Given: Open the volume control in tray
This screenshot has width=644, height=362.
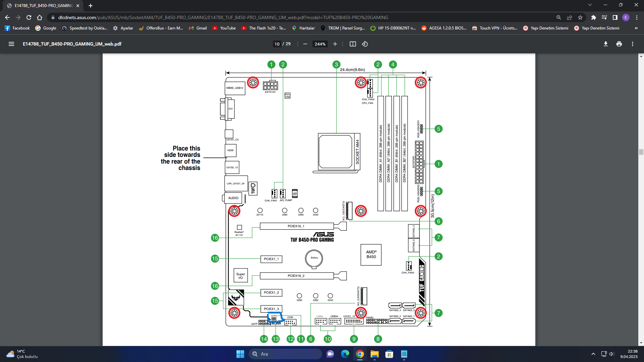Looking at the screenshot, I should point(611,354).
